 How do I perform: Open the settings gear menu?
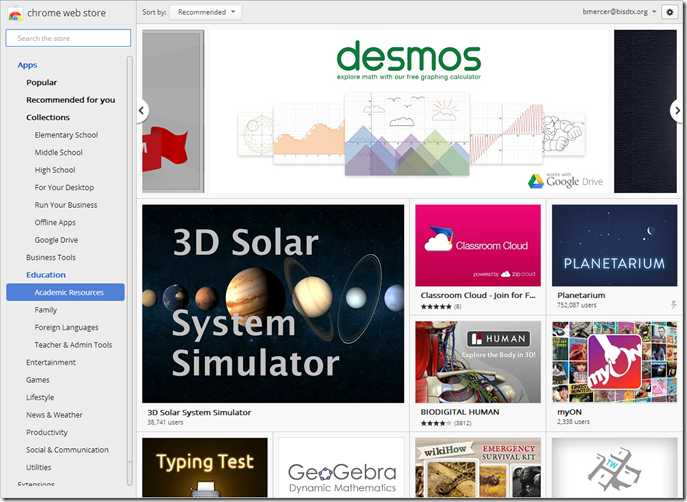pyautogui.click(x=669, y=12)
